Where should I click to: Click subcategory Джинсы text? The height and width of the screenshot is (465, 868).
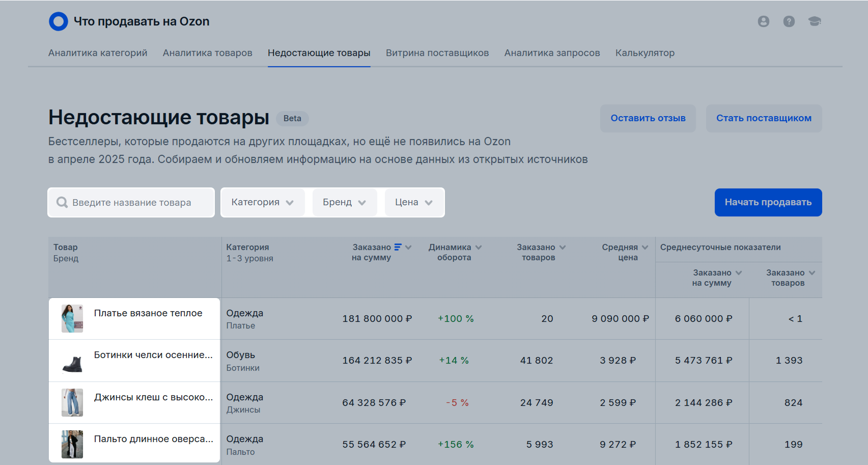point(243,410)
